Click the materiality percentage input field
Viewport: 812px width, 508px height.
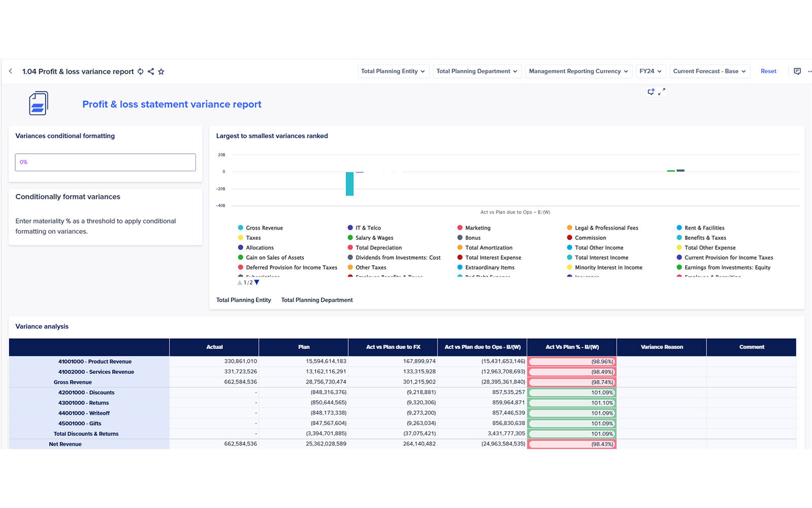(x=105, y=163)
